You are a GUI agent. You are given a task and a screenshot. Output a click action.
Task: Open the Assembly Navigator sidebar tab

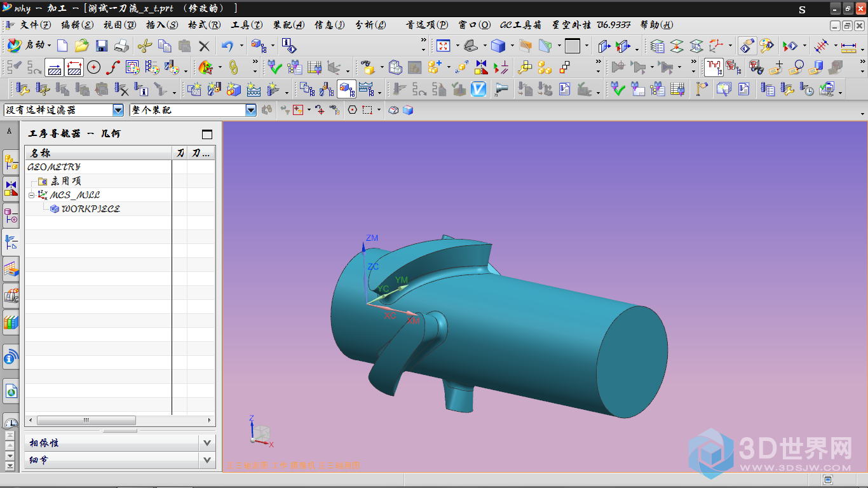click(x=11, y=163)
